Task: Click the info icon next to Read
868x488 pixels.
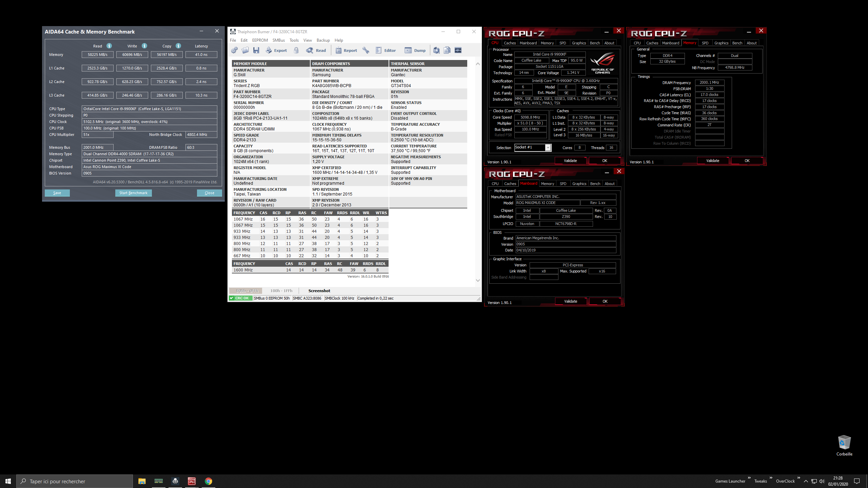Action: click(x=109, y=46)
